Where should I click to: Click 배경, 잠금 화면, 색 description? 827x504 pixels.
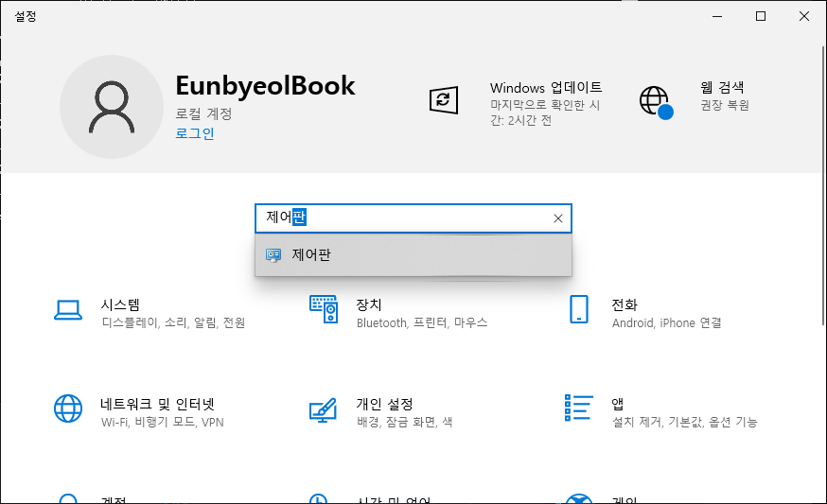pyautogui.click(x=405, y=423)
